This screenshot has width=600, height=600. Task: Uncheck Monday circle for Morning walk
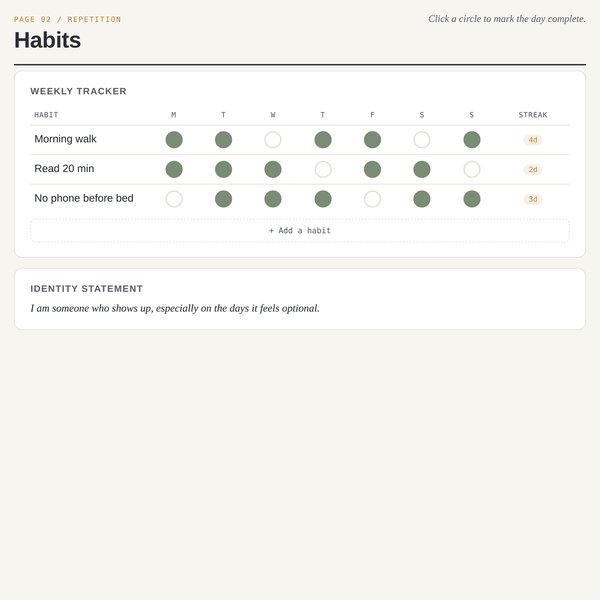174,140
